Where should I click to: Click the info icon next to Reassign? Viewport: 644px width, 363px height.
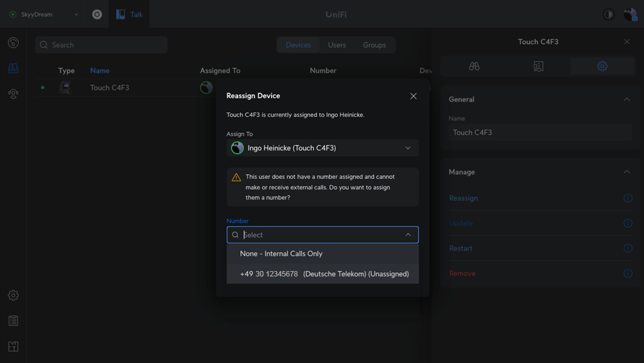[x=628, y=198]
